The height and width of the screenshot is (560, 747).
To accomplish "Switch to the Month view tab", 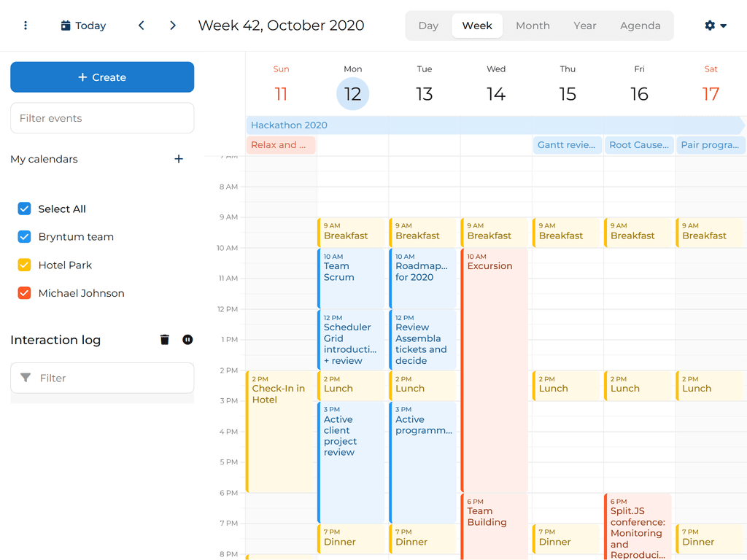I will (533, 25).
